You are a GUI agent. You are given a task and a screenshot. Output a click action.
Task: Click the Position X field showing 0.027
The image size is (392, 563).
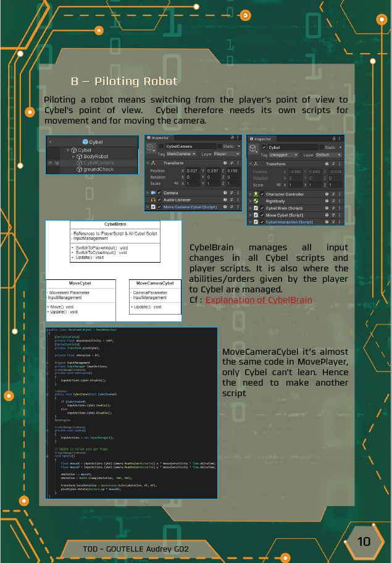click(x=192, y=171)
